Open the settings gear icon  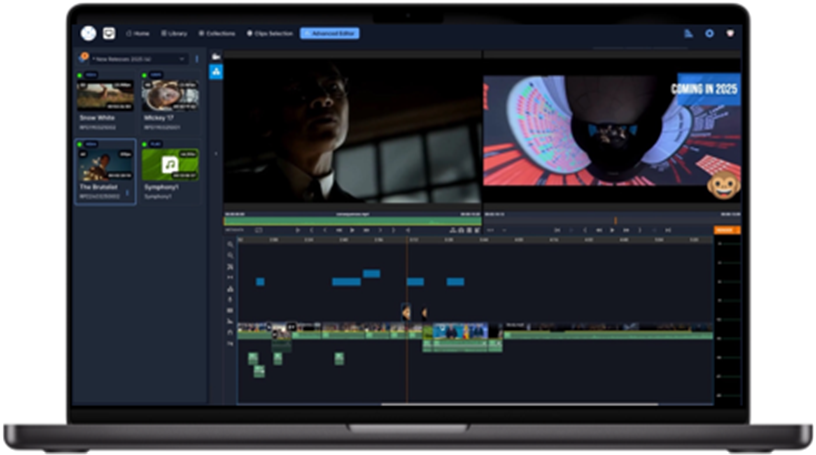pyautogui.click(x=709, y=33)
